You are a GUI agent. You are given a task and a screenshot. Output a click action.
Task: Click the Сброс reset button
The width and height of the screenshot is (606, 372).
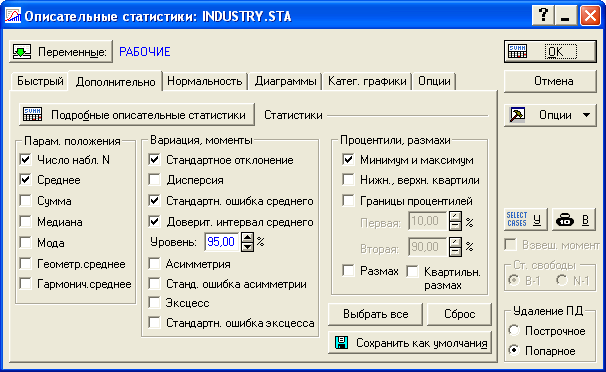click(x=460, y=314)
